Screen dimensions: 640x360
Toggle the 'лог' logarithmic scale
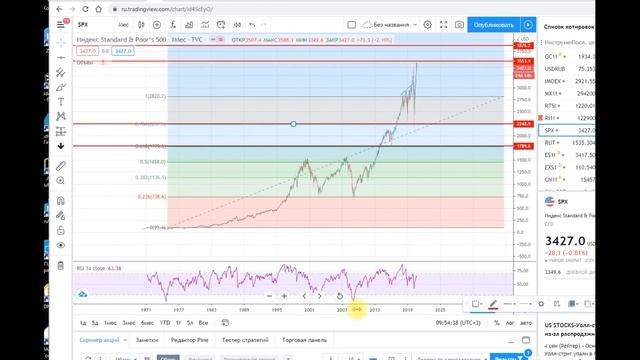[510, 323]
